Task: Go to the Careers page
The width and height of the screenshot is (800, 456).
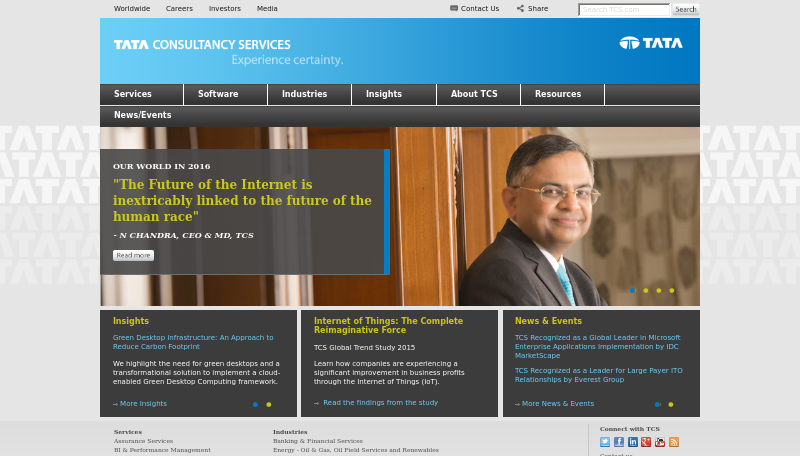Action: [179, 9]
